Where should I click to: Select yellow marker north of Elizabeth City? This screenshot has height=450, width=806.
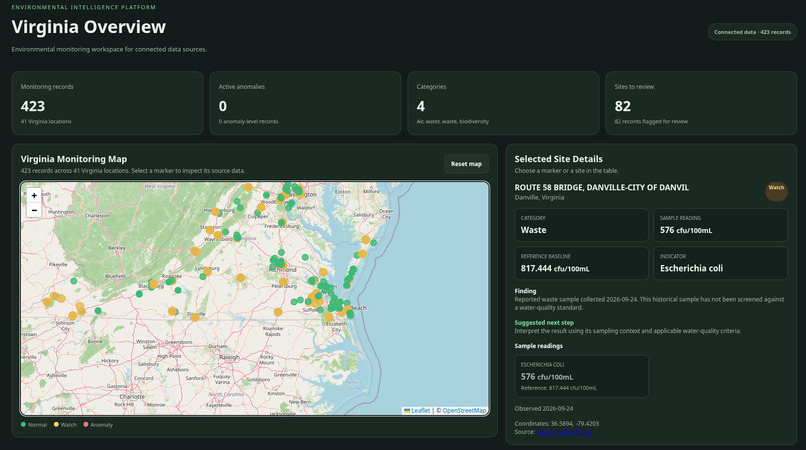(x=328, y=318)
